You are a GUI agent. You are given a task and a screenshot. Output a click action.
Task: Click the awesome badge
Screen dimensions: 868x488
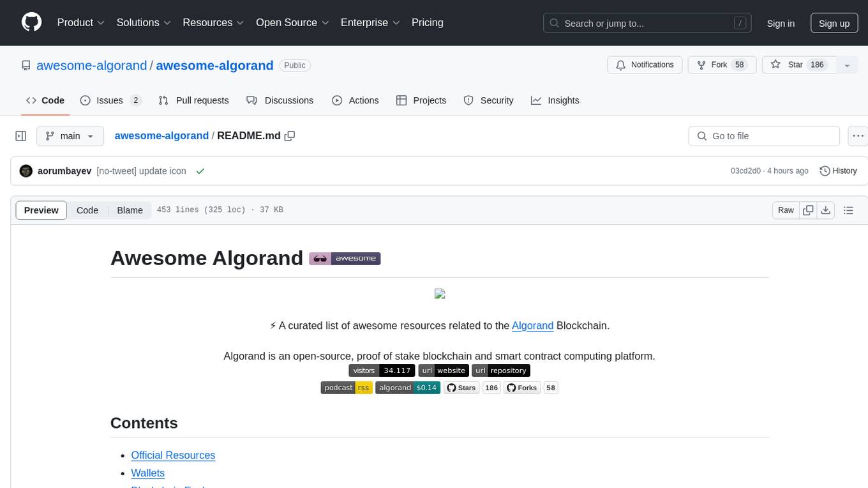345,259
